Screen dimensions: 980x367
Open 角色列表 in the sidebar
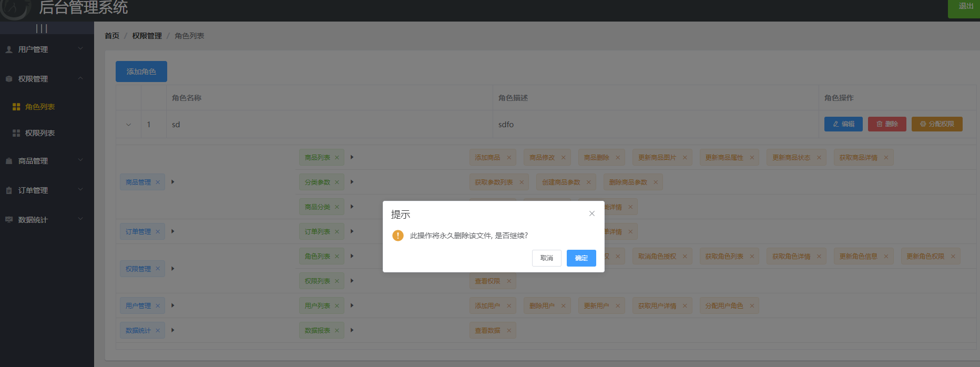(x=47, y=107)
